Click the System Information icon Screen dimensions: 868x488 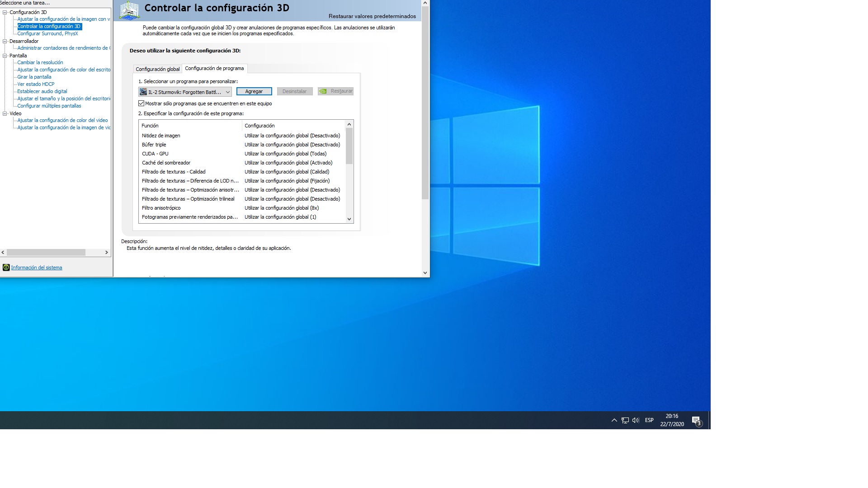point(6,267)
